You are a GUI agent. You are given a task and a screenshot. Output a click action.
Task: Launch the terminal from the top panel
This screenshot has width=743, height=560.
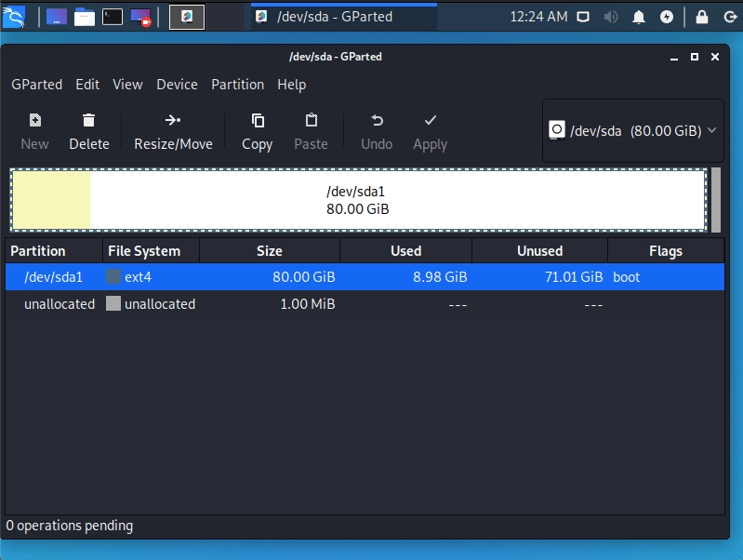coord(113,16)
